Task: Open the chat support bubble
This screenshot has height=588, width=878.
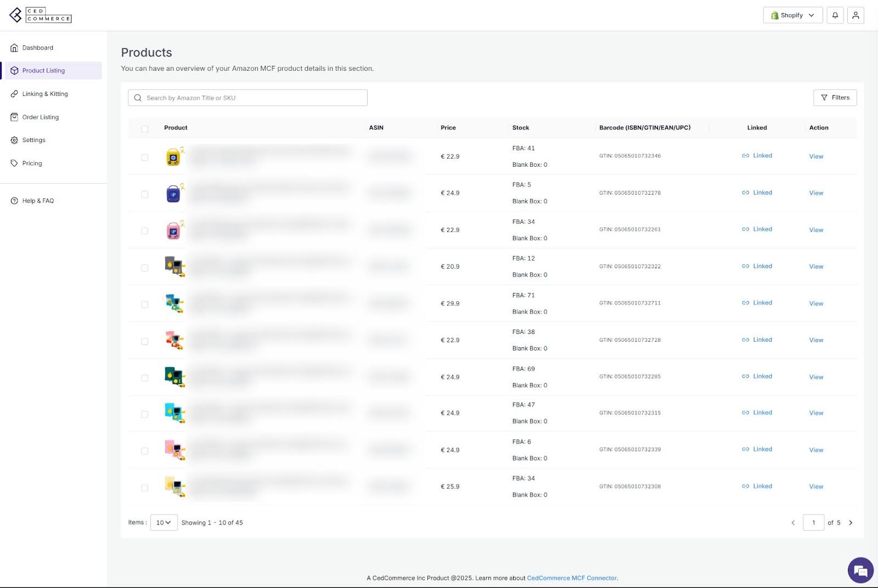Action: (x=860, y=570)
